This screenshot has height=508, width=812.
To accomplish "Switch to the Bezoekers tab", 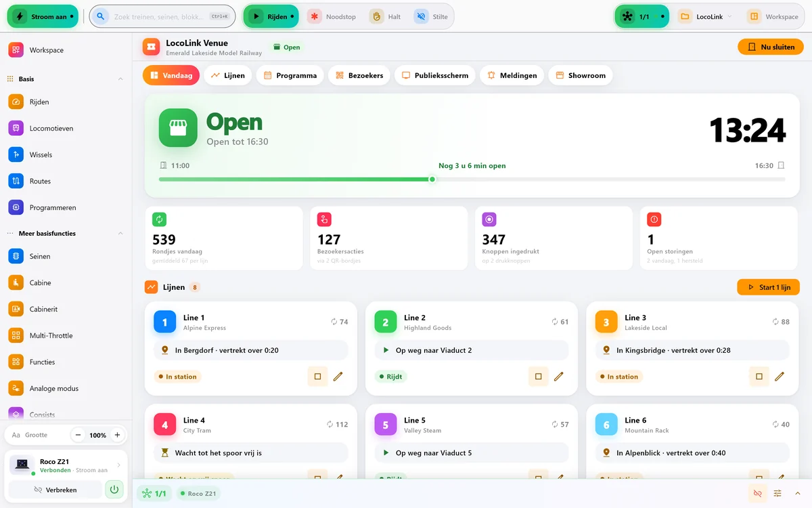I will click(x=359, y=75).
